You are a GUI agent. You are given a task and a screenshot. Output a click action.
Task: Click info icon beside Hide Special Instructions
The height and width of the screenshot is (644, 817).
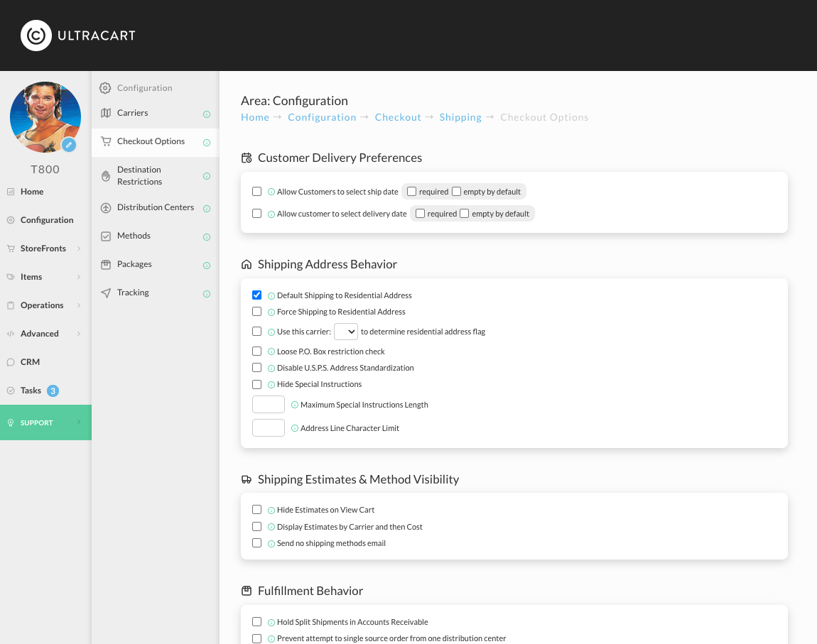click(x=271, y=385)
